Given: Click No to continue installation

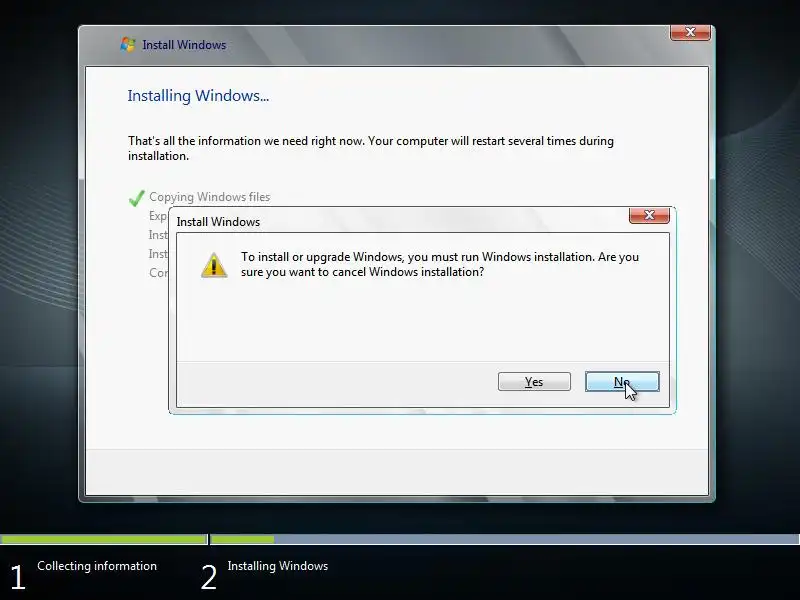Looking at the screenshot, I should coord(622,382).
